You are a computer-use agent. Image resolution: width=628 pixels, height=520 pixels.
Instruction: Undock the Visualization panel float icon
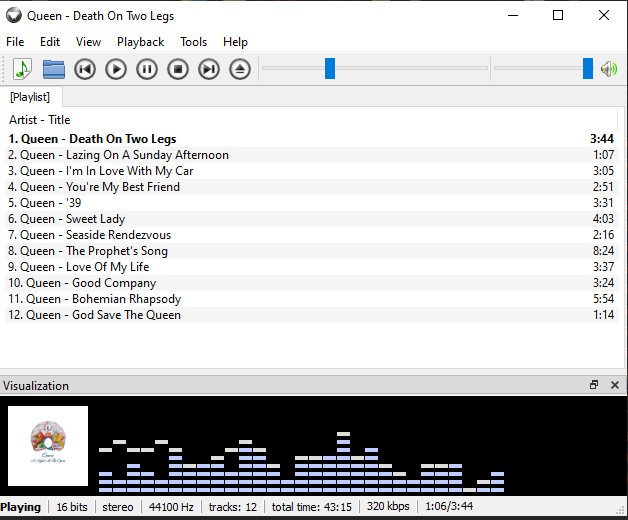tap(594, 385)
